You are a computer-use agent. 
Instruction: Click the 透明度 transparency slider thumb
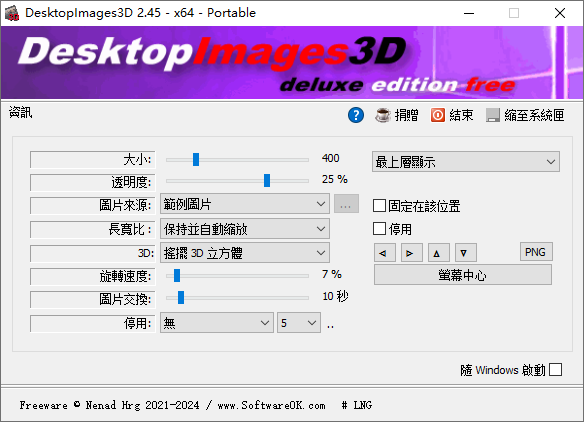pos(267,181)
